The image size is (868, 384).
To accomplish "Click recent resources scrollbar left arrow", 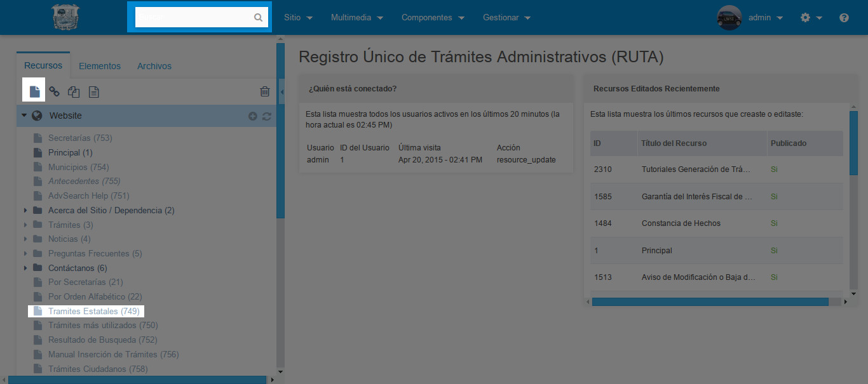I will (x=588, y=302).
